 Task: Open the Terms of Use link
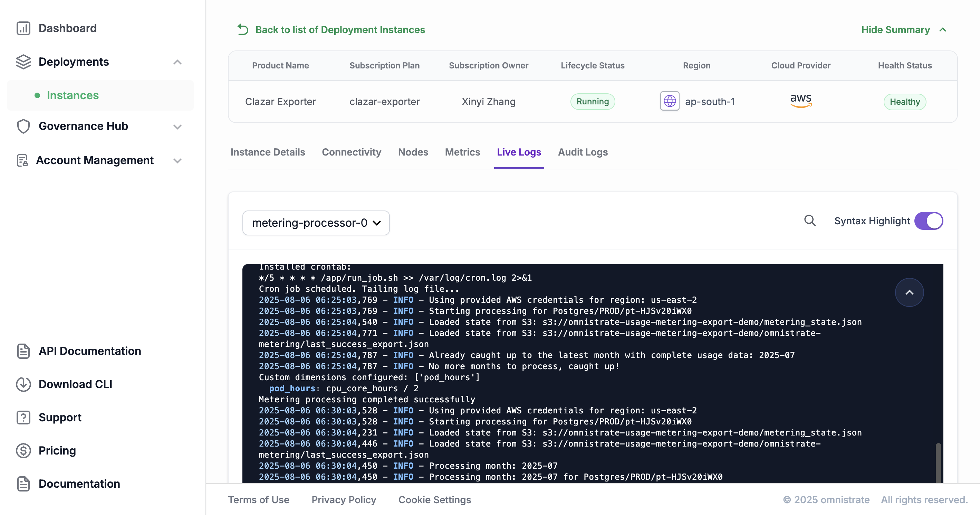point(259,499)
